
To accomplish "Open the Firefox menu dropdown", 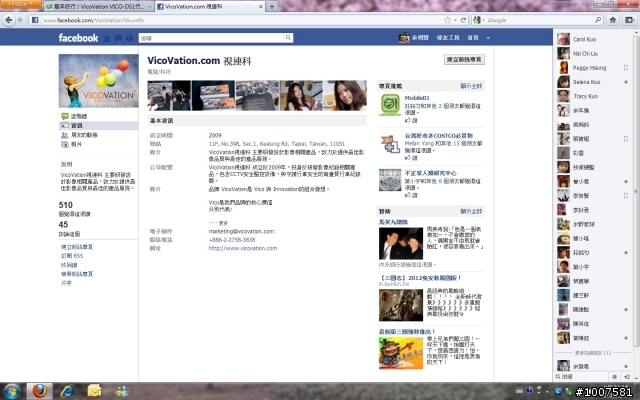I will pyautogui.click(x=20, y=4).
